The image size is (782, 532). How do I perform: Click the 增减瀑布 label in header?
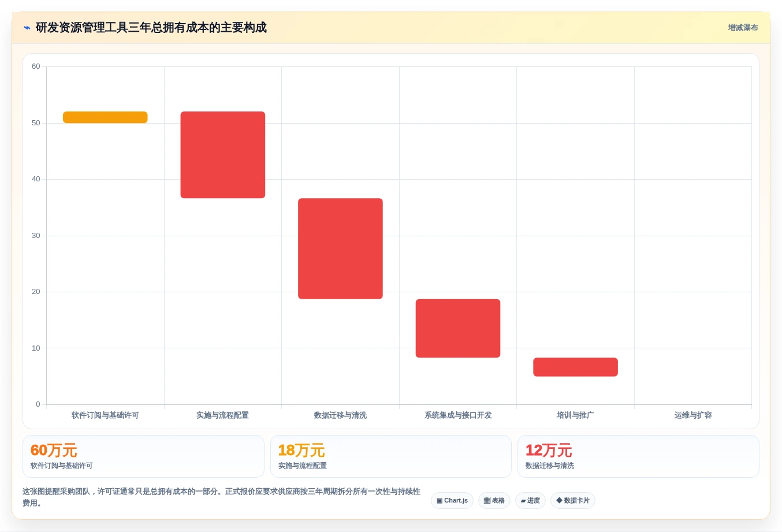(743, 28)
